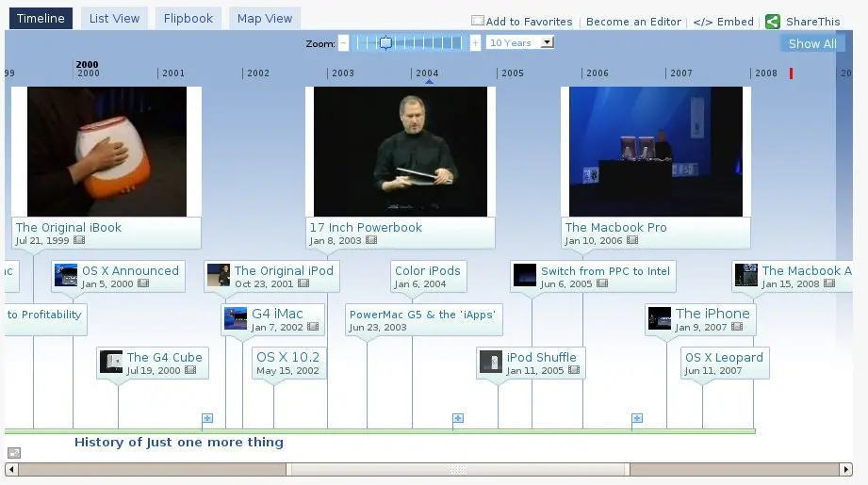Viewport: 868px width, 485px height.
Task: Click The Original iPod thumbnail icon
Action: tap(219, 275)
